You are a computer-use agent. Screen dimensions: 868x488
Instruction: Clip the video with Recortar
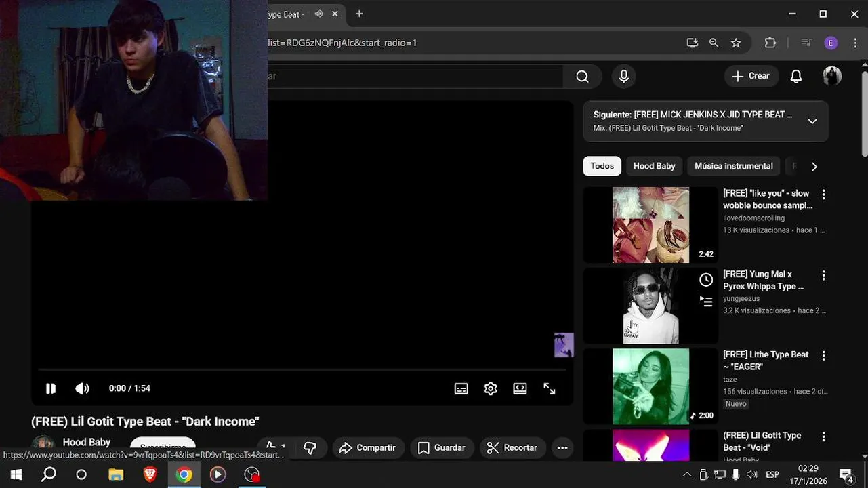pos(512,447)
